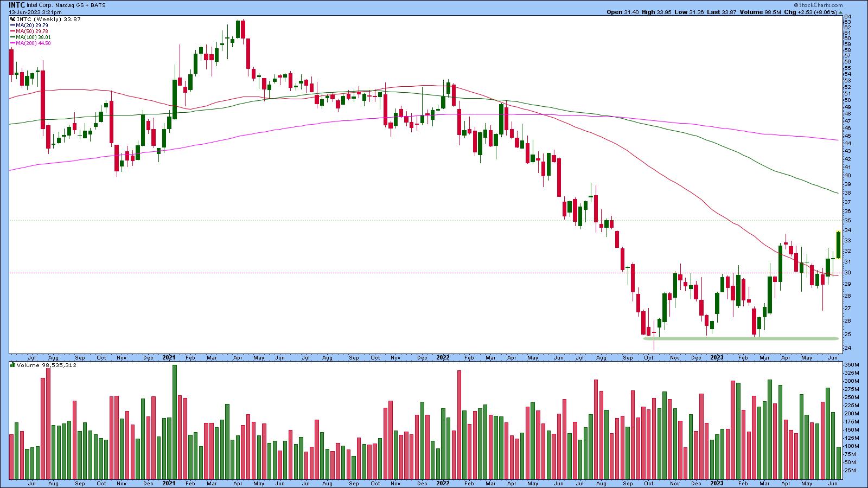This screenshot has height=488, width=868.
Task: Click the candlestick icon beside INTC (Weekly)
Action: coord(12,19)
